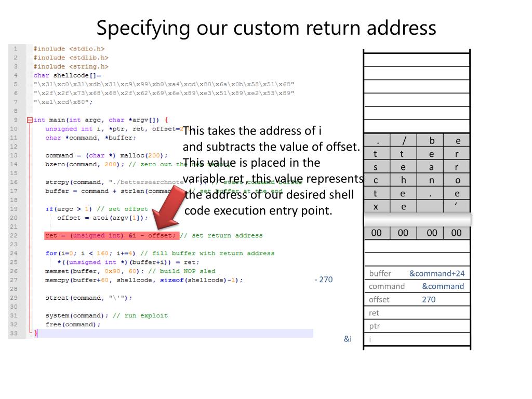
Task: Click the '&i' label beside the stack
Action: tap(348, 339)
